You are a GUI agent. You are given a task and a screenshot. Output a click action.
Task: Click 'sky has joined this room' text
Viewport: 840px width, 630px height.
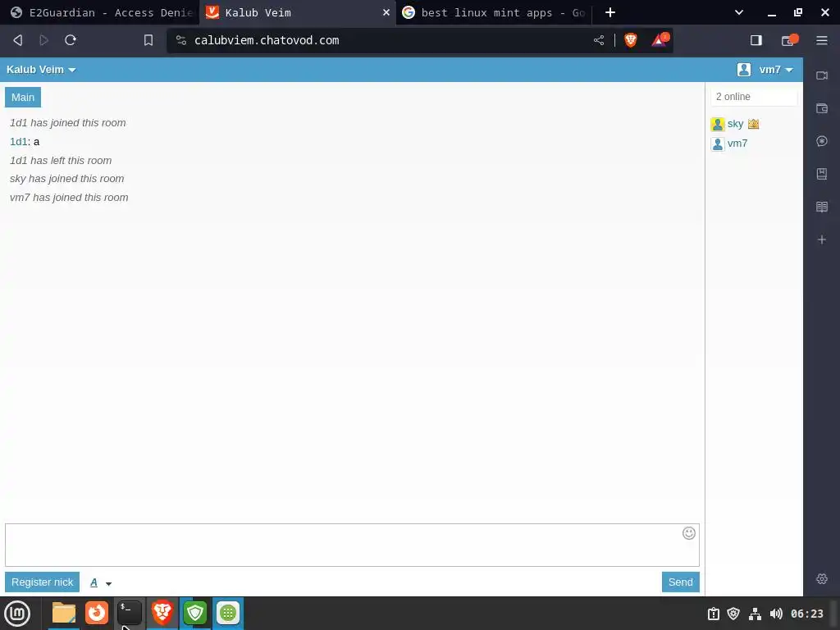pyautogui.click(x=67, y=179)
